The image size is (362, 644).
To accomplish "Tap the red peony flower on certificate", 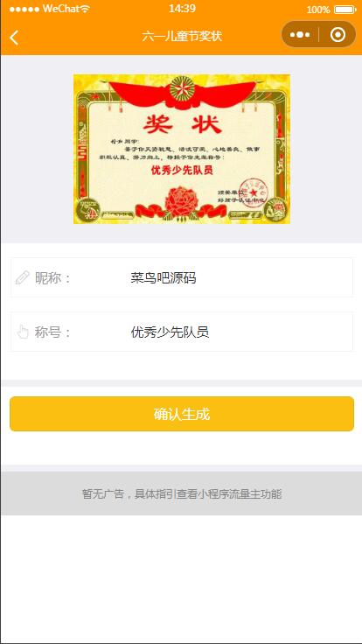I will [181, 200].
